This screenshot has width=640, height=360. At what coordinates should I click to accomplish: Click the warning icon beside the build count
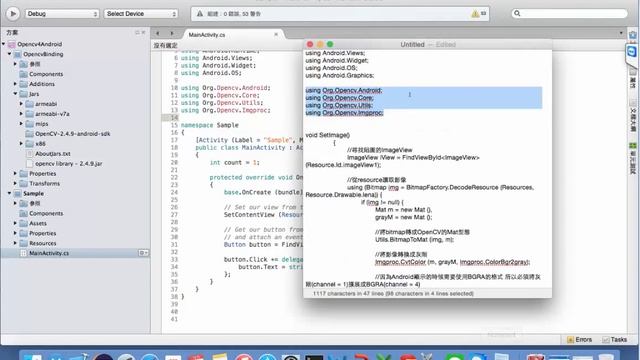point(475,14)
